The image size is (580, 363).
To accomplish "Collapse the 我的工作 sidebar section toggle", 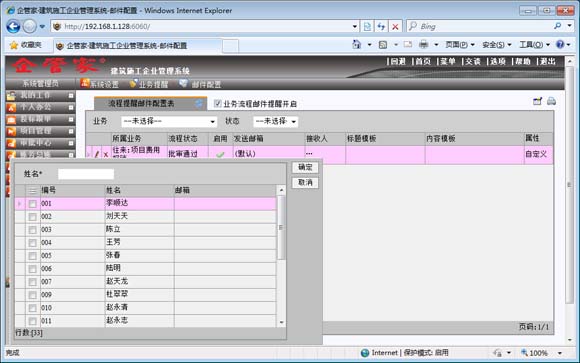I will (71, 95).
